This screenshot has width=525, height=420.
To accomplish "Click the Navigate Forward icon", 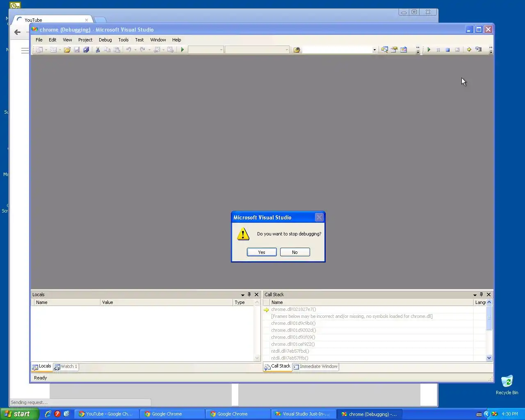I will tap(170, 50).
